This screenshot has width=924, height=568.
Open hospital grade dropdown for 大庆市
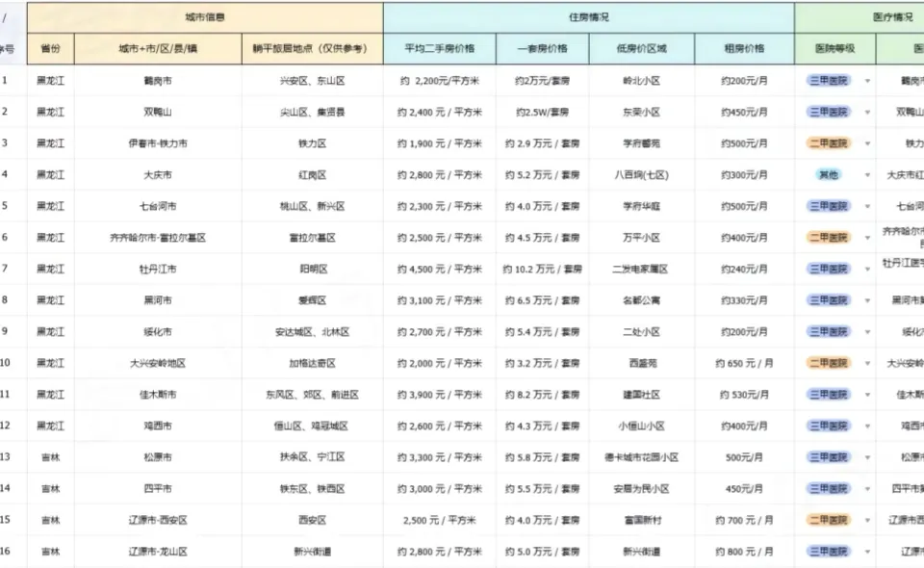(x=868, y=174)
